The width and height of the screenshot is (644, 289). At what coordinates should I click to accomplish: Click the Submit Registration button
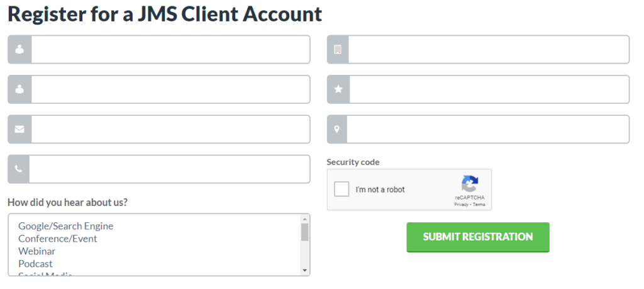point(478,237)
